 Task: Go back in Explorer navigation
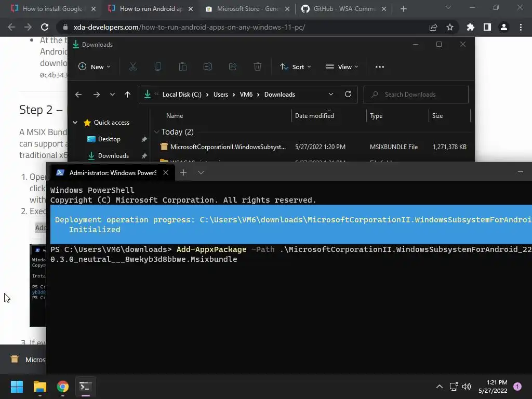[78, 95]
